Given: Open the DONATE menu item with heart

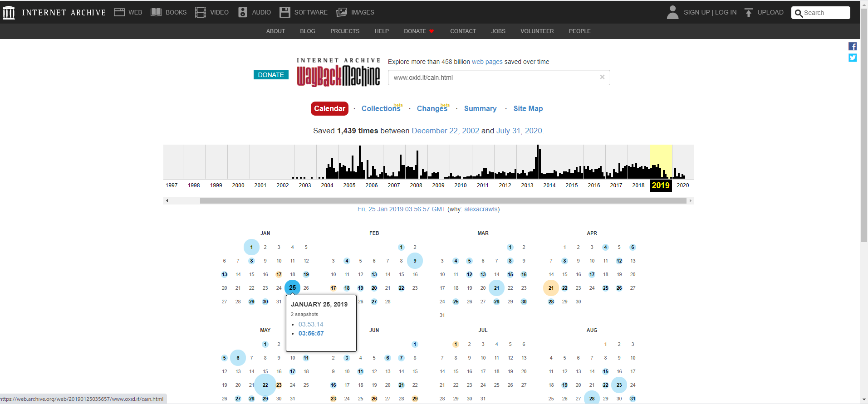Looking at the screenshot, I should tap(419, 31).
